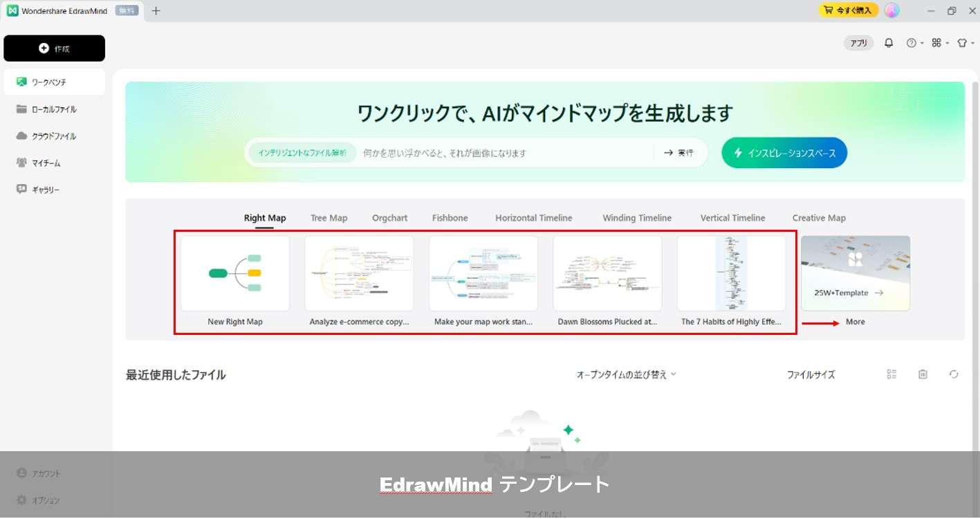The image size is (980, 519).
Task: Open クラウドファイル in the sidebar
Action: click(x=54, y=136)
